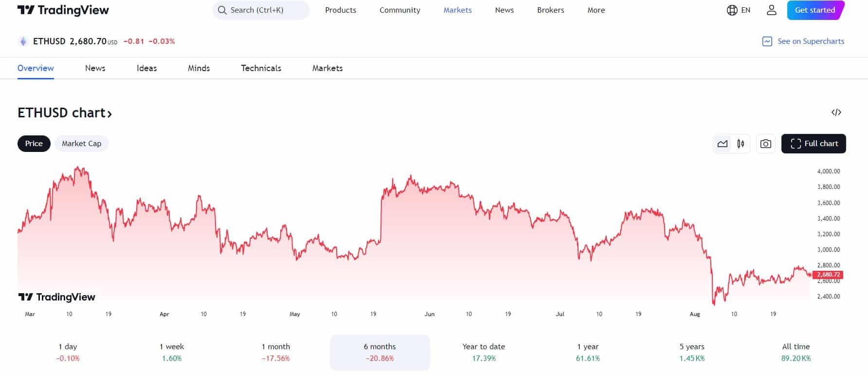Viewport: 868px width, 375px height.
Task: Click the Ethereum symbol icon beside ETHUSD
Action: (23, 41)
